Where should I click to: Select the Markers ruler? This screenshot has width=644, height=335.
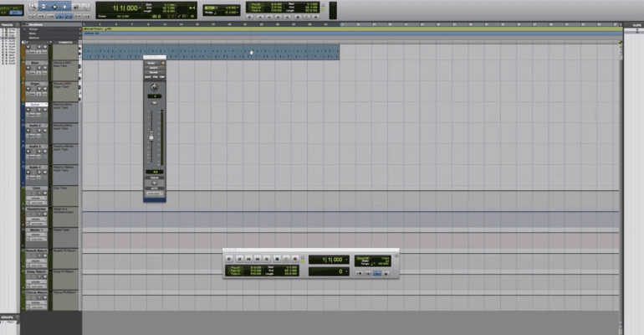click(x=33, y=38)
